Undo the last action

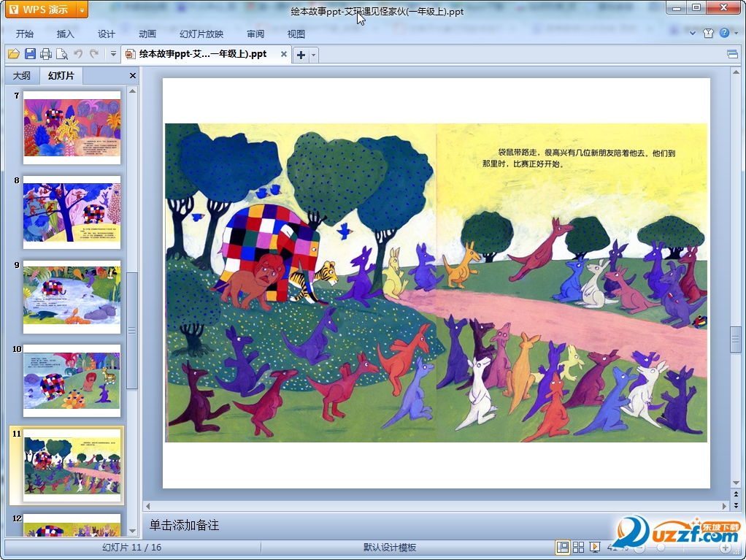point(78,54)
